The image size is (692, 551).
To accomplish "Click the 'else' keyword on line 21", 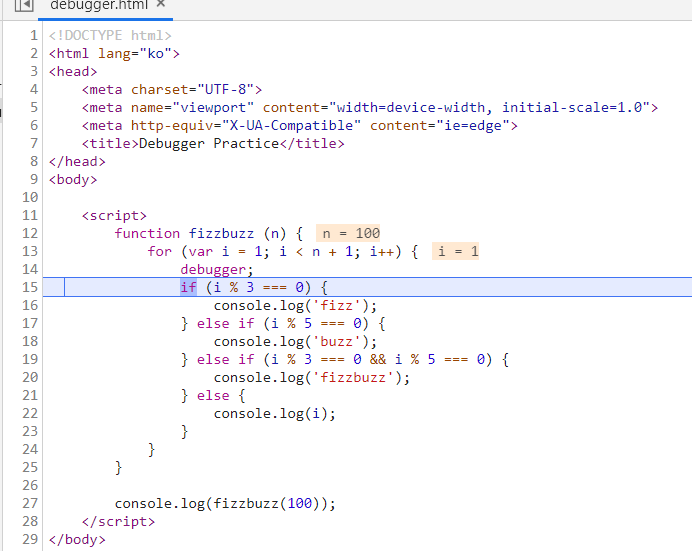I will tap(213, 395).
